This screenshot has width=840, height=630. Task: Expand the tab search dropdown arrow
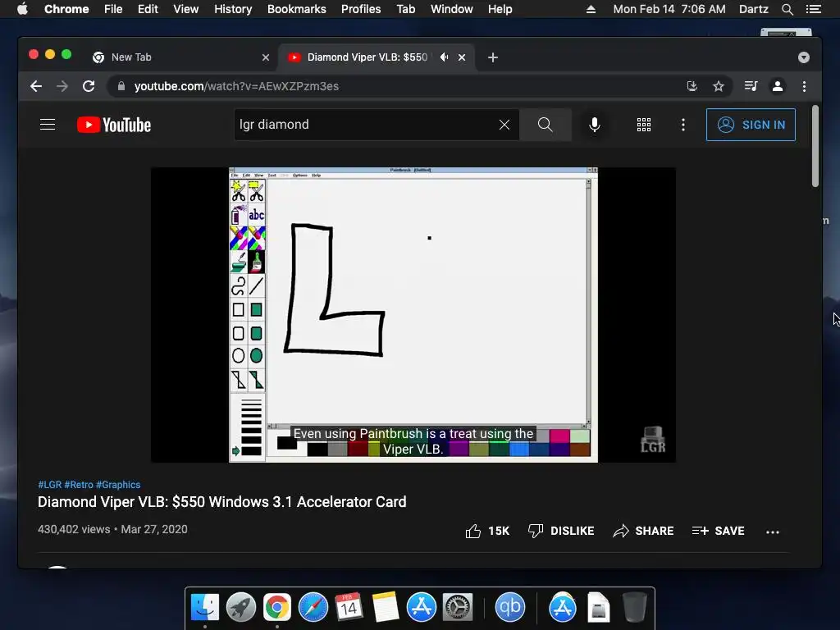click(804, 57)
